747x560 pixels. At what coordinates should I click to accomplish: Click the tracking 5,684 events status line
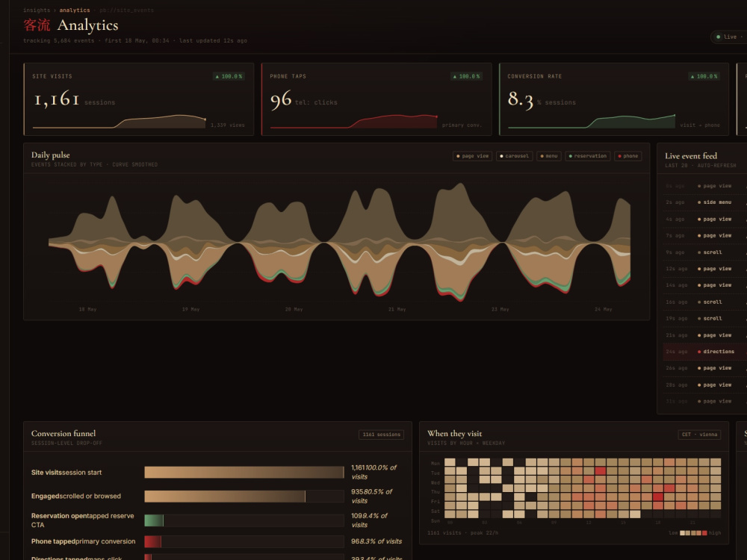134,40
